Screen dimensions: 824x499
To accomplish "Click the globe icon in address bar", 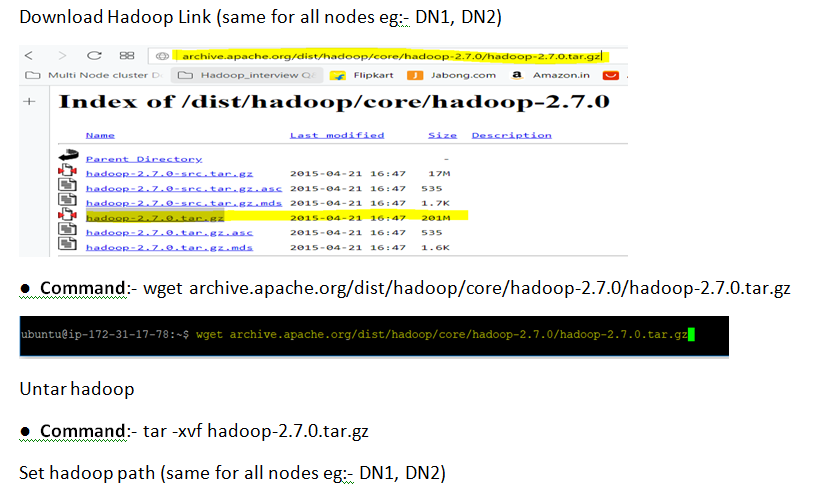I will click(162, 56).
